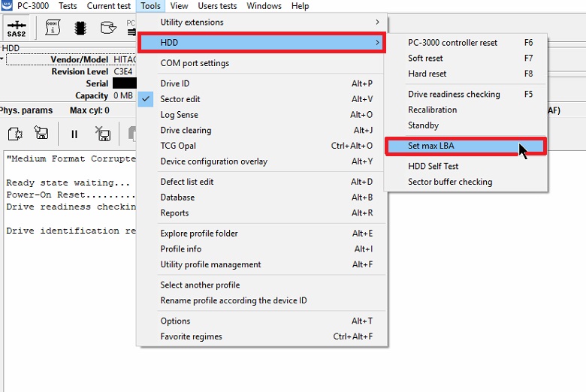
Task: Open Profile info
Action: 262,249
